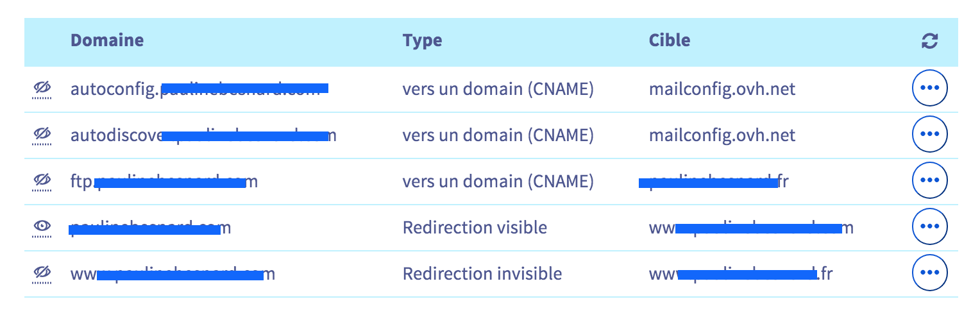This screenshot has height=331, width=980.
Task: Click the Type column header
Action: click(422, 40)
